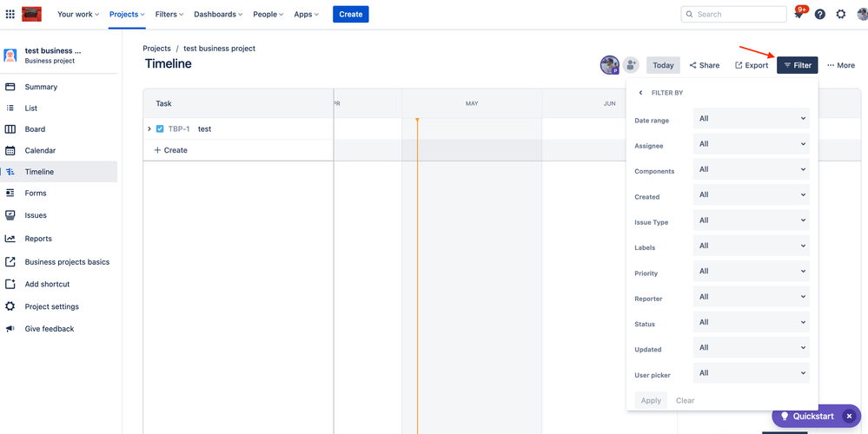
Task: Click the Task column header
Action: click(238, 103)
